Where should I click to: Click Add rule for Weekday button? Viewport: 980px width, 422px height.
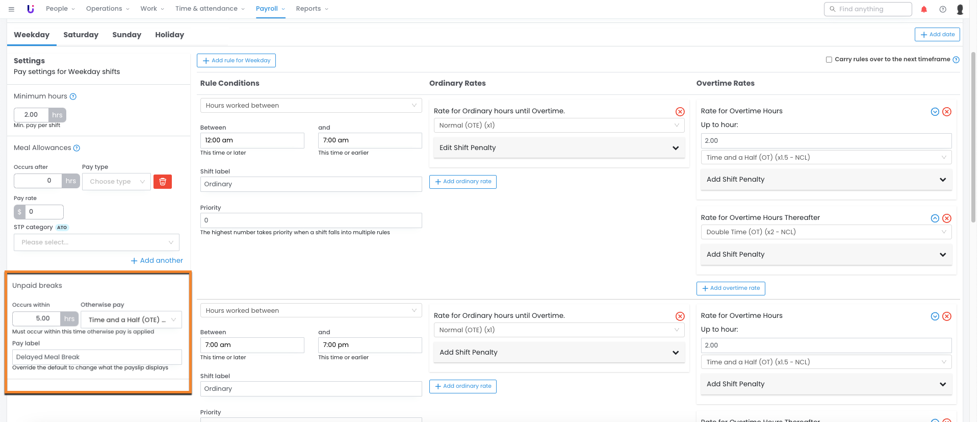pyautogui.click(x=236, y=61)
